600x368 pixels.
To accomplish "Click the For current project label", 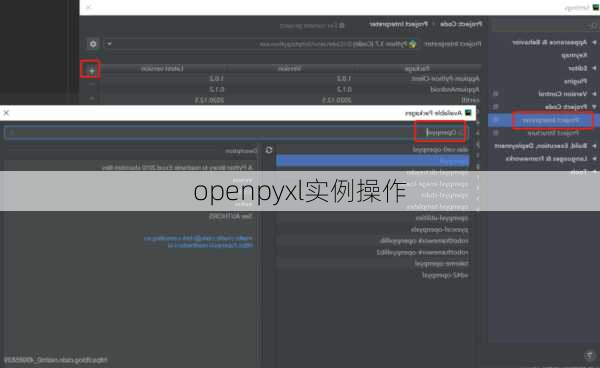I will click(x=312, y=26).
